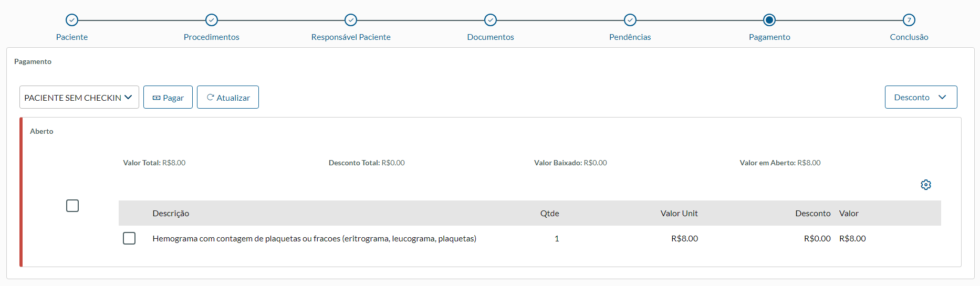Viewport: 980px width, 286px height.
Task: Go to the Procedimentos step label
Action: coord(212,37)
